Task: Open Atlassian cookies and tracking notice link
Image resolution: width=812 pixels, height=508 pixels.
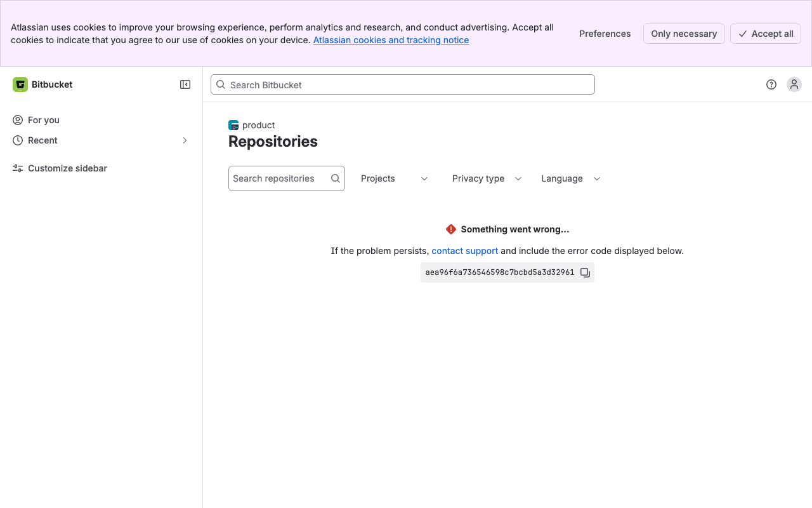Action: point(391,40)
